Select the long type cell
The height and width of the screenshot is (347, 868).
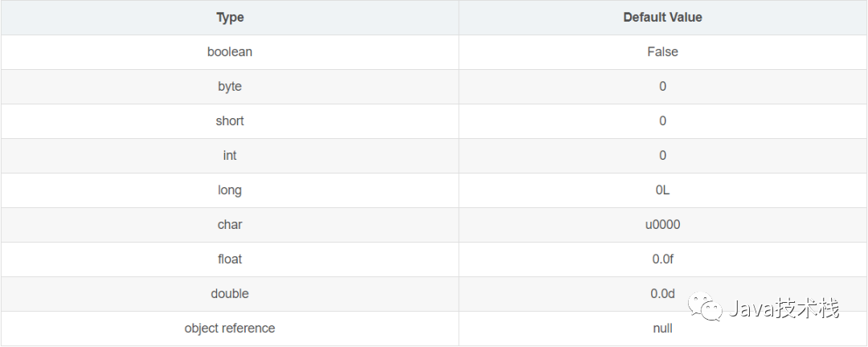pos(230,190)
